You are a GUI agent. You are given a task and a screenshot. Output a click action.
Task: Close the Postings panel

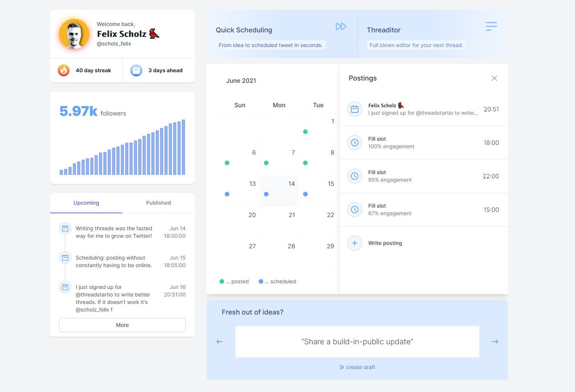[494, 78]
